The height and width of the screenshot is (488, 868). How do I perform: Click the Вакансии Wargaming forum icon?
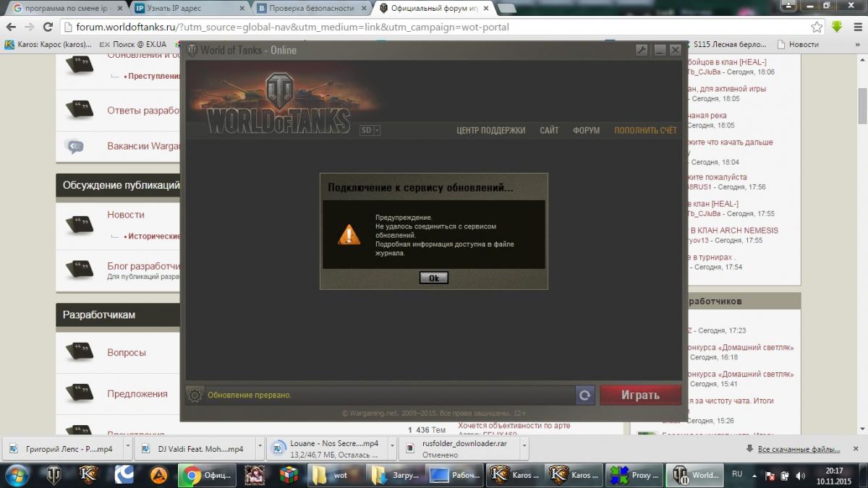pyautogui.click(x=75, y=147)
